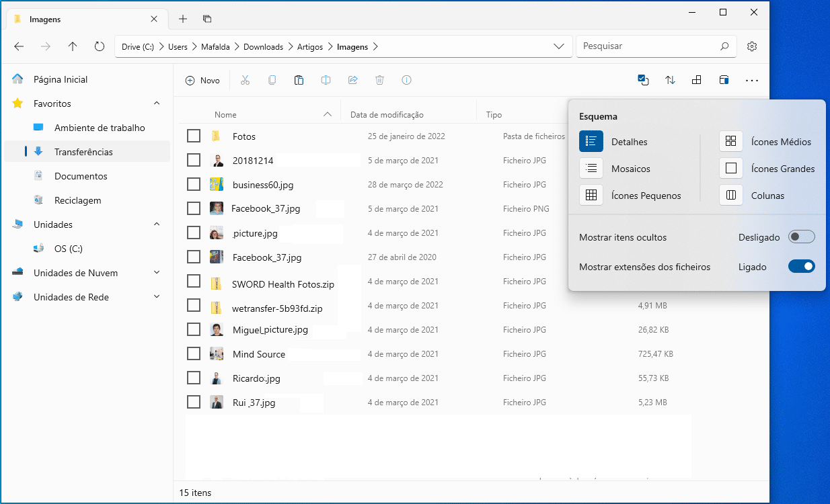
Task: Refresh the current folder
Action: pyautogui.click(x=100, y=46)
